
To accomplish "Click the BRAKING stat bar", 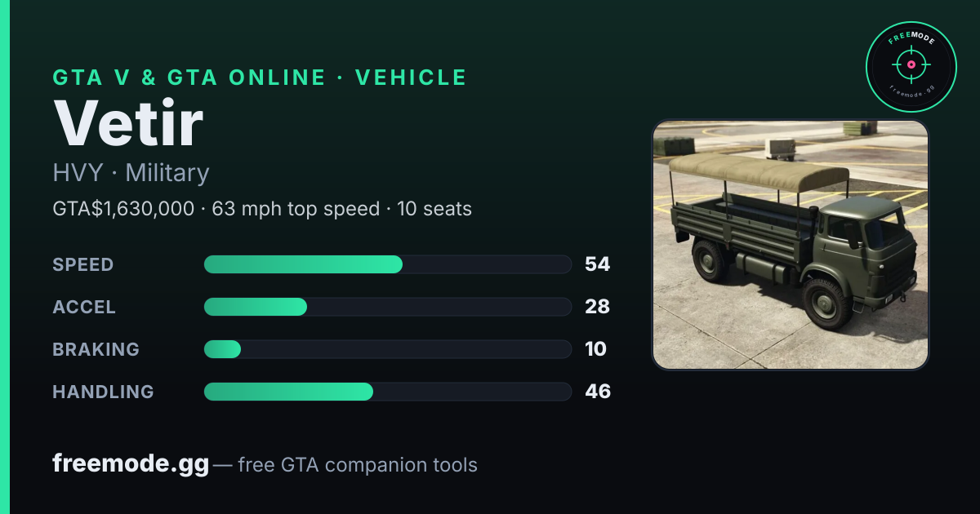I will [x=387, y=349].
